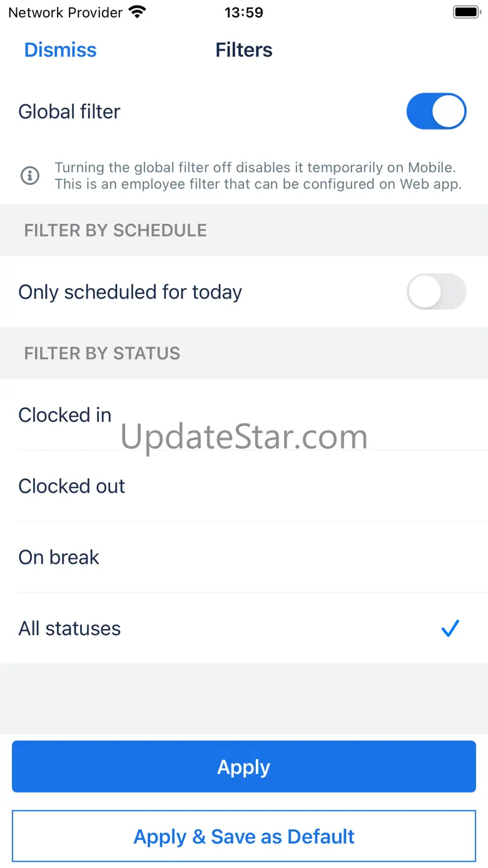Choose the Clocked out status filter
Screen dimensions: 488x868
pos(72,486)
